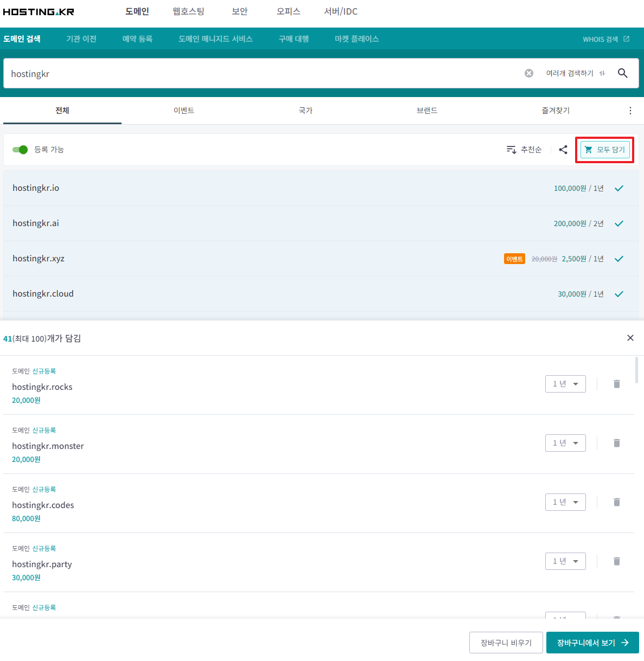Click the magnifier search icon
The image size is (644, 661).
coord(622,73)
